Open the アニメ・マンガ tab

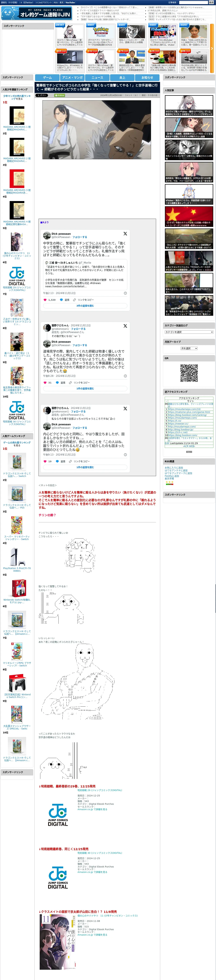tap(72, 78)
